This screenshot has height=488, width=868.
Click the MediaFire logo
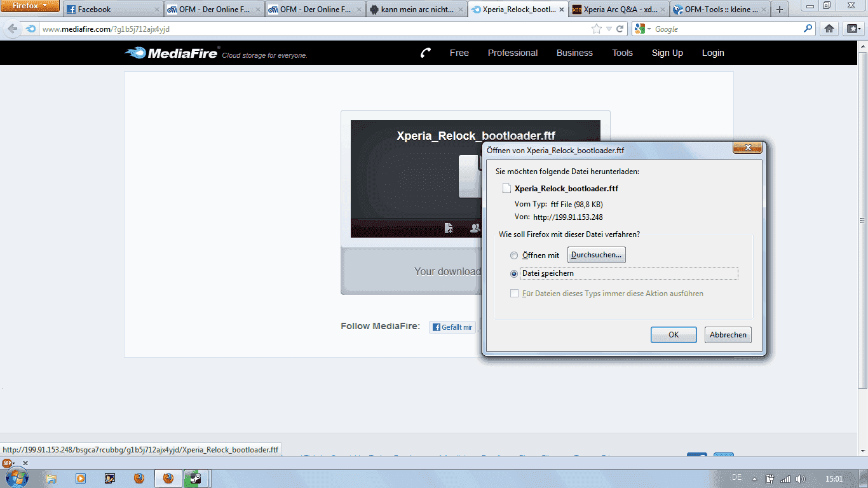click(172, 53)
